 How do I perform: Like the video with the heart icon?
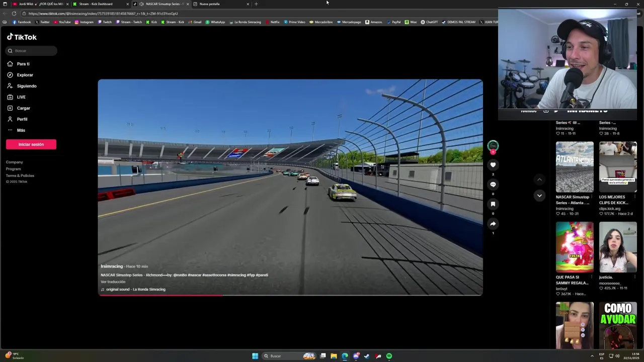coord(493,165)
